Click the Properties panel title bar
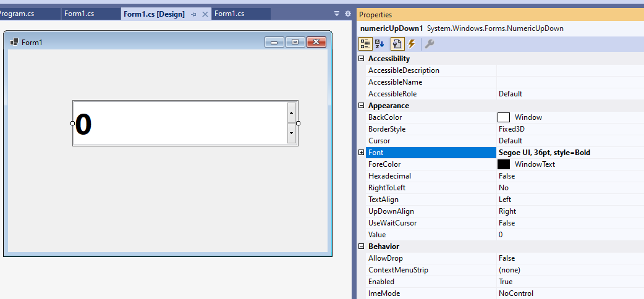 [500, 14]
